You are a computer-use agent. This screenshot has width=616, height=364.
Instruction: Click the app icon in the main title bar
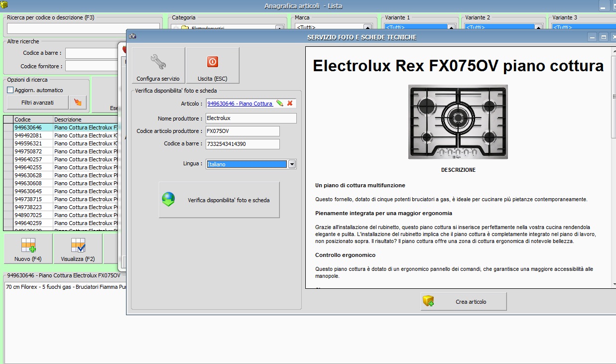4,5
